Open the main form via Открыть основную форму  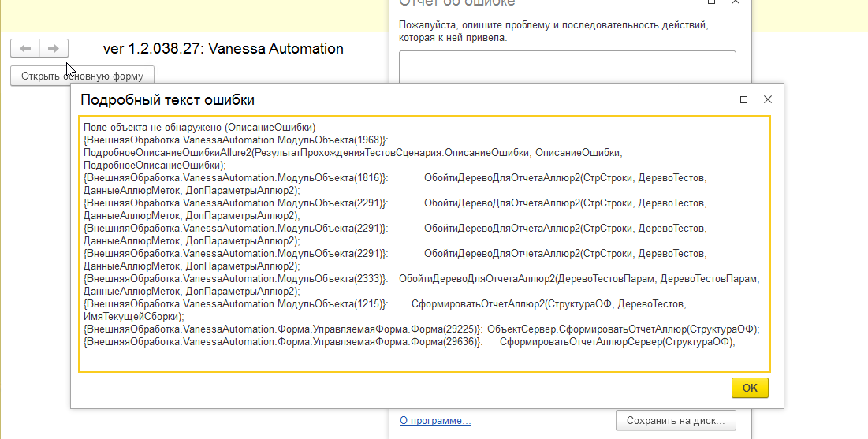click(82, 76)
